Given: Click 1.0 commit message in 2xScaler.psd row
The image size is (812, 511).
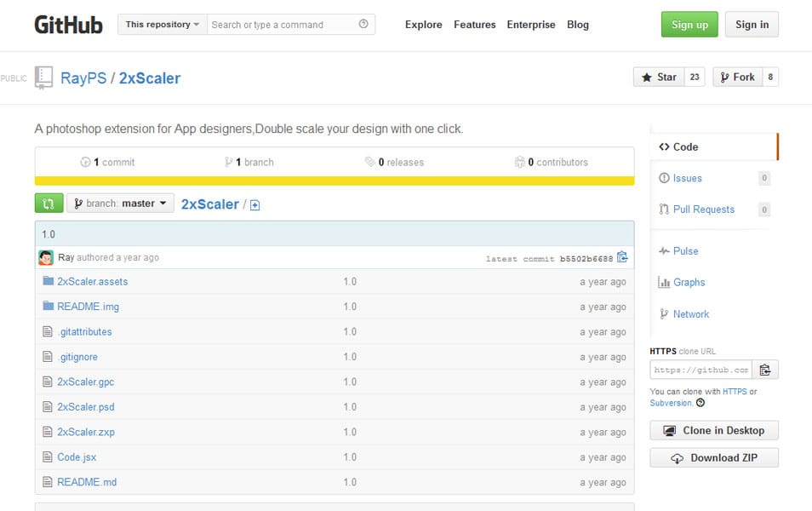Looking at the screenshot, I should pos(350,407).
